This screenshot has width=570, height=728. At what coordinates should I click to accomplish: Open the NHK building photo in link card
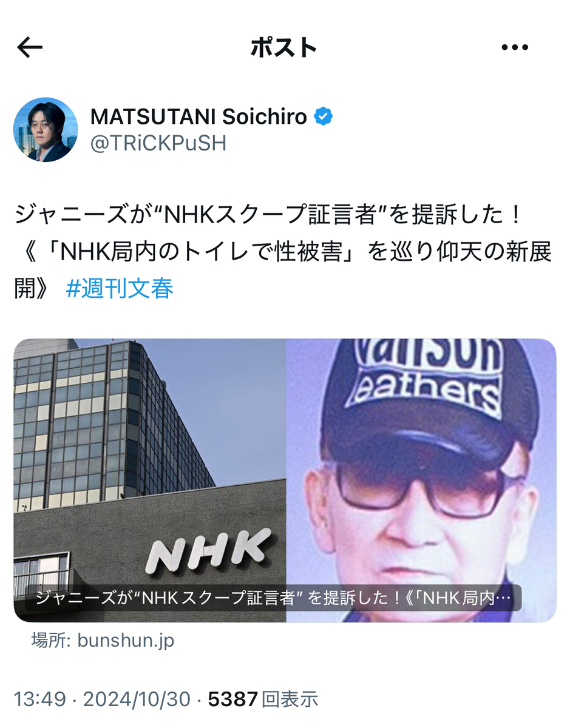pos(150,480)
